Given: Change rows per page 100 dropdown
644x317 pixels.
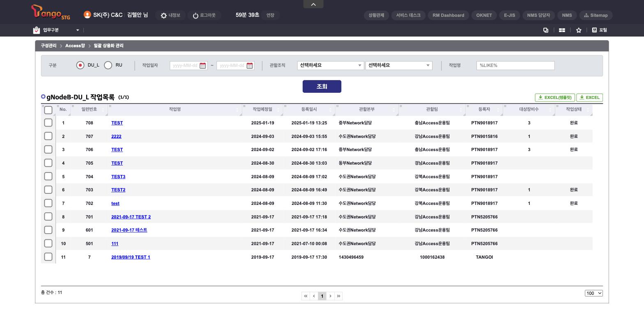Looking at the screenshot, I should [594, 293].
